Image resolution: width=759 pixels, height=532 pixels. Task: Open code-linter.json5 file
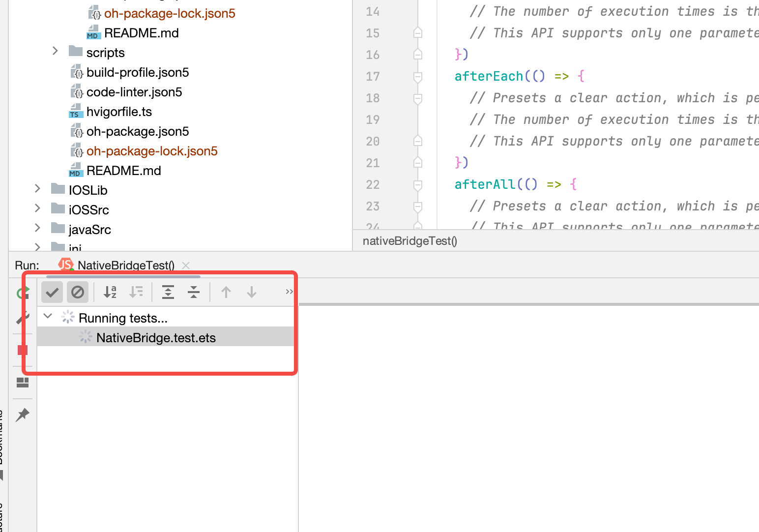coord(134,92)
